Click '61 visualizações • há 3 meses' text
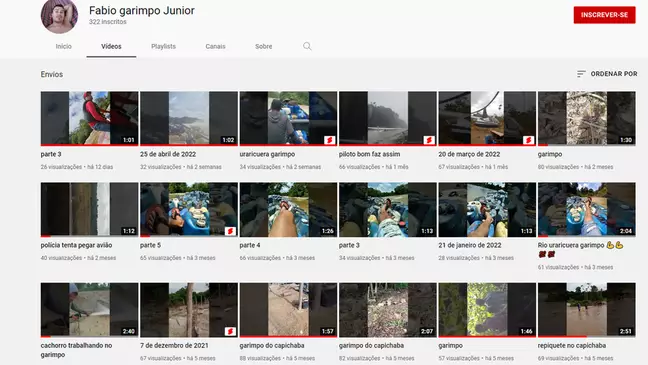648x365 pixels. (575, 267)
